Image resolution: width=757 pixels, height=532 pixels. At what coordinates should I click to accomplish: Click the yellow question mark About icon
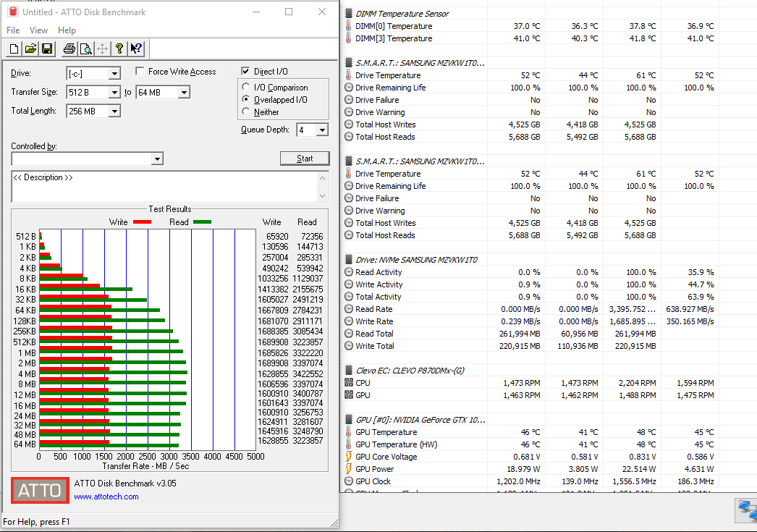point(119,48)
